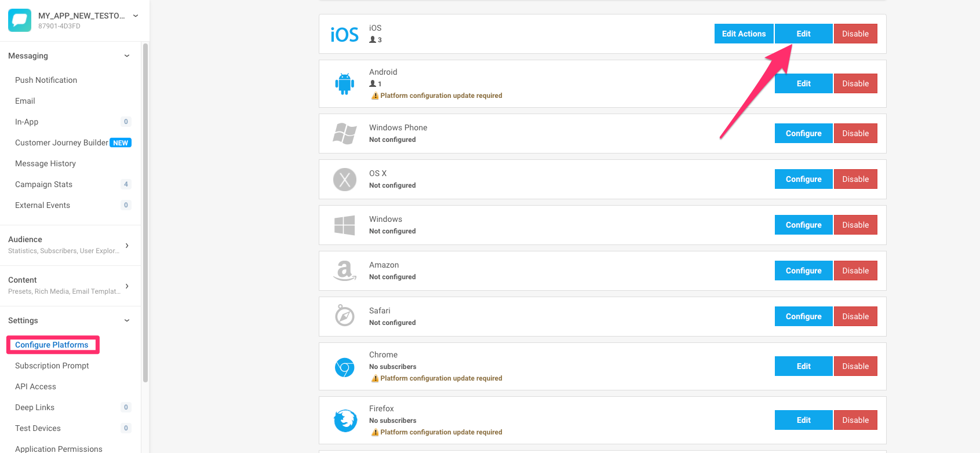This screenshot has height=453, width=980.
Task: Click the Safari 'Not configured' status
Action: click(x=392, y=323)
